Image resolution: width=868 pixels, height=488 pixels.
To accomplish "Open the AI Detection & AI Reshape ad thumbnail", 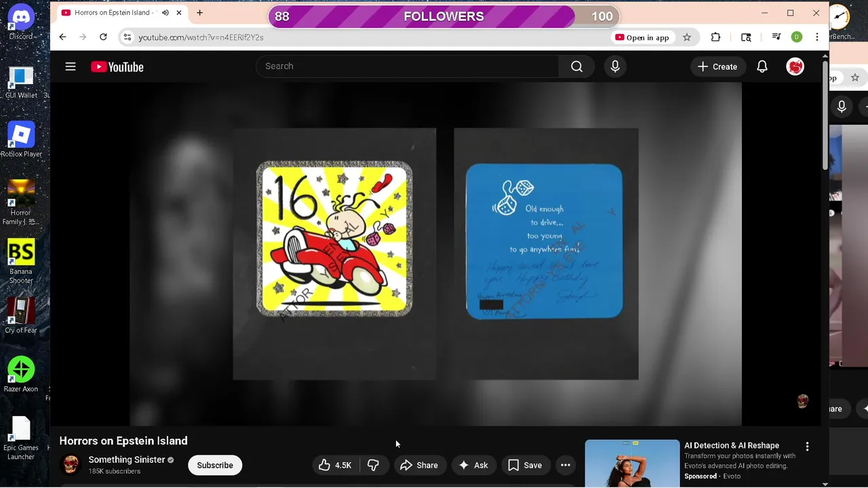I will 632,464.
